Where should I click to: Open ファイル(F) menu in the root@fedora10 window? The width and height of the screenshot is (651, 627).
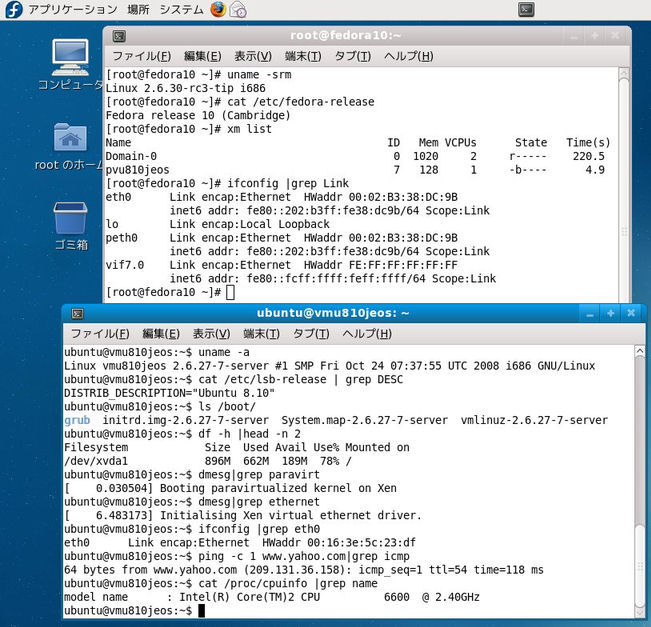[x=142, y=56]
